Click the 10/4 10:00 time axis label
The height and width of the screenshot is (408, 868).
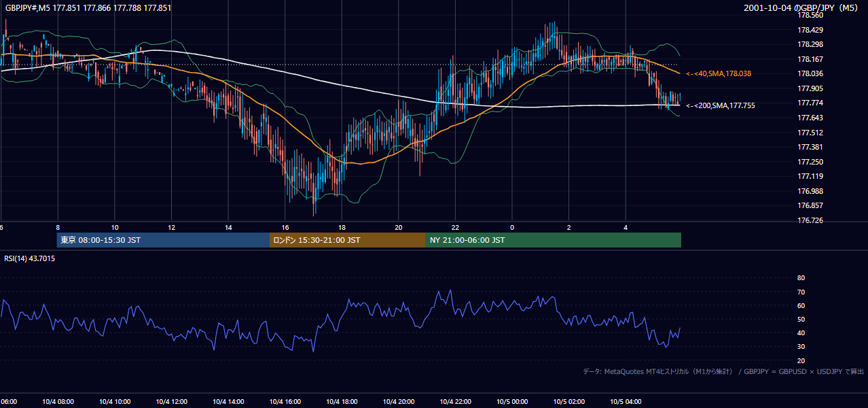pyautogui.click(x=115, y=402)
